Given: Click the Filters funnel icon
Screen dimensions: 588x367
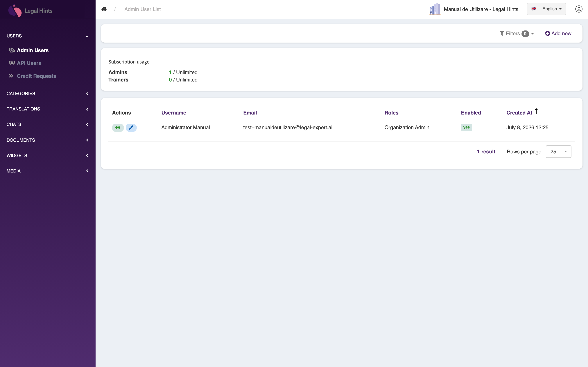Looking at the screenshot, I should 502,33.
